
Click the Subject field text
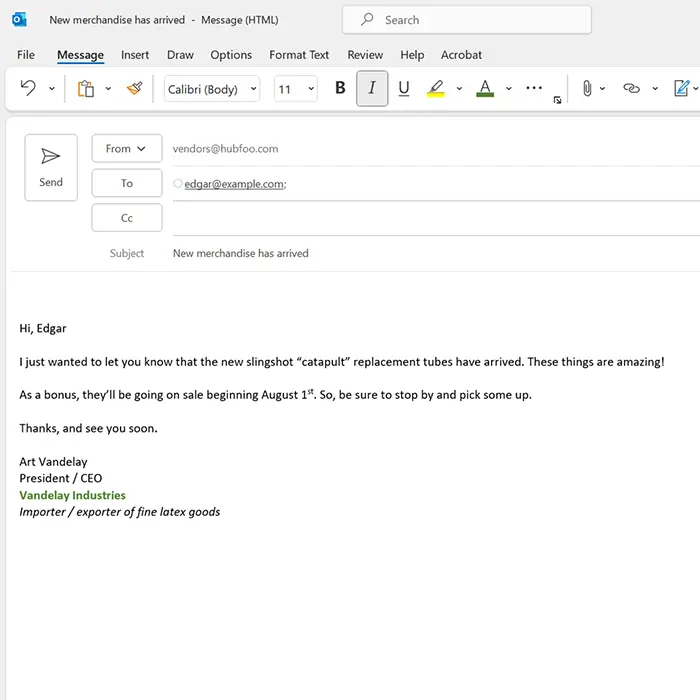pos(241,253)
